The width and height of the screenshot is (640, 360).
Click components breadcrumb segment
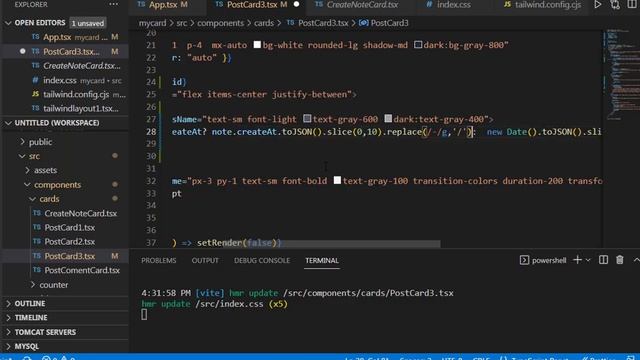click(x=220, y=23)
